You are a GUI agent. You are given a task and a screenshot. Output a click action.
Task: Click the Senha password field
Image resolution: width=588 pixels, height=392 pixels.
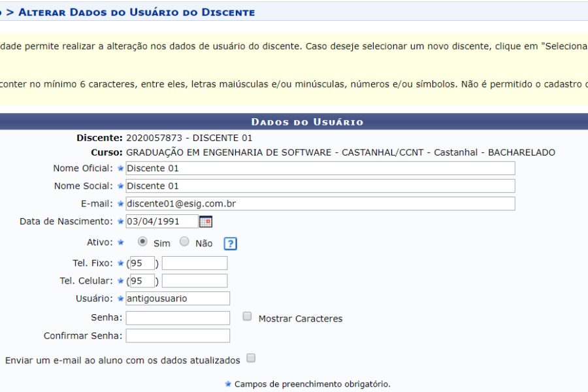pyautogui.click(x=178, y=318)
